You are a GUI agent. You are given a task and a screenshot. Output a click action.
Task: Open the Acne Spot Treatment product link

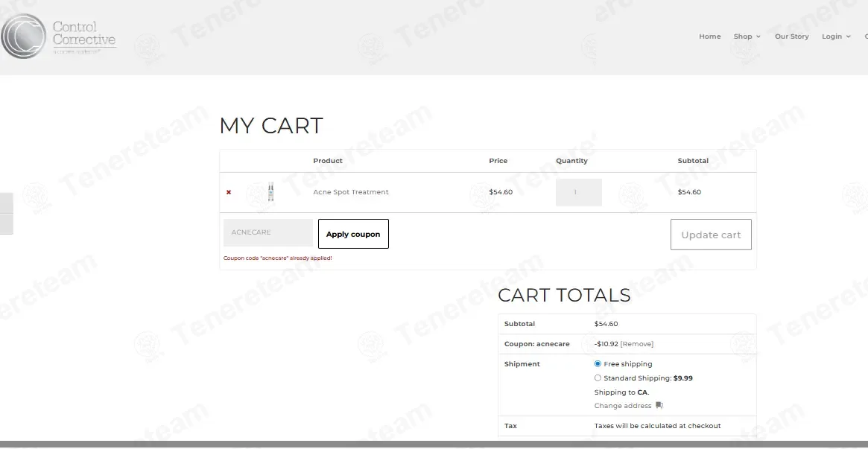pyautogui.click(x=351, y=192)
